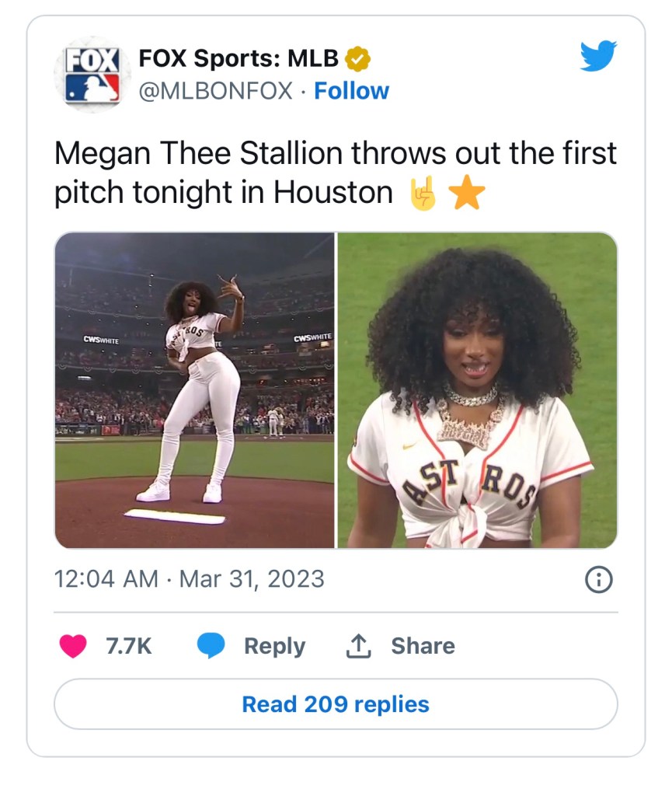Click the tweet text about the first pitch
Viewport: 672px width, 796px height.
pos(335,173)
